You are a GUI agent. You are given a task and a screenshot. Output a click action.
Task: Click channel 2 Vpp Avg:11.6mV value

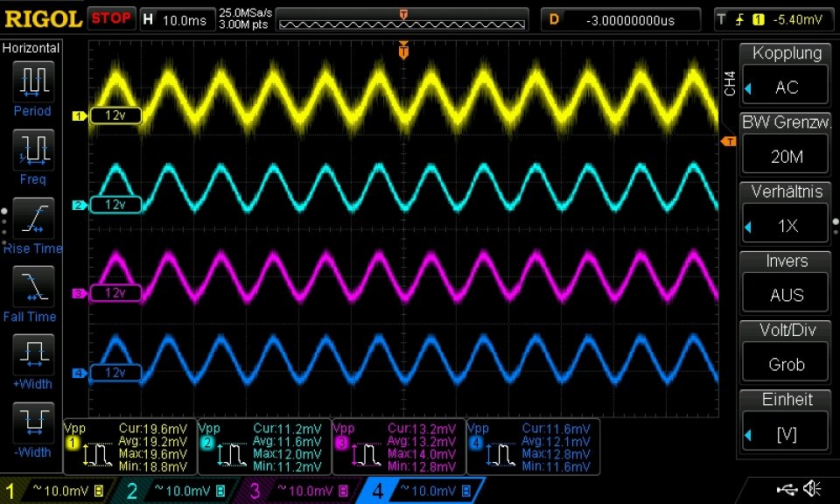click(287, 441)
